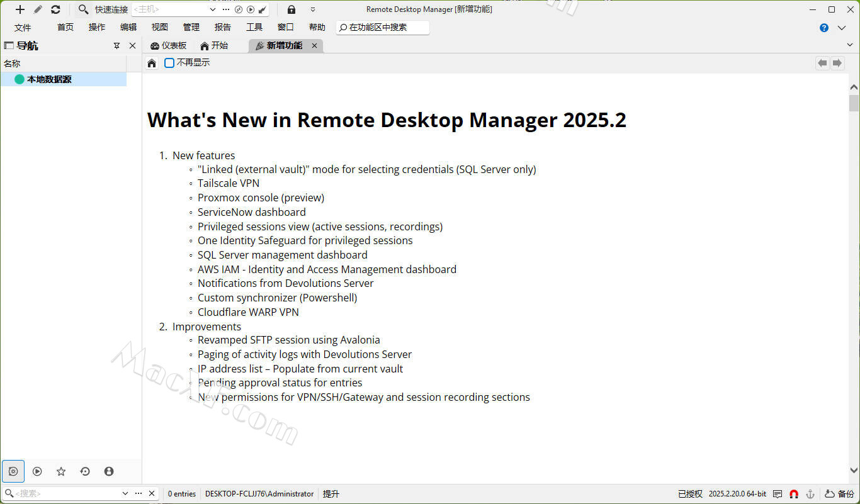Click the ellipsis options in bottom search bar
Viewport: 860px width, 504px height.
tap(139, 493)
